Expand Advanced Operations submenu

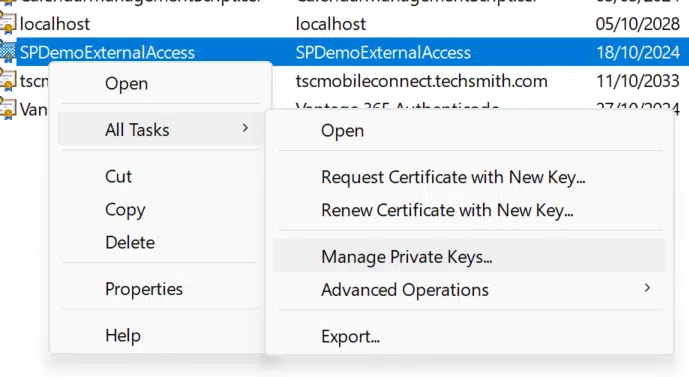(470, 290)
